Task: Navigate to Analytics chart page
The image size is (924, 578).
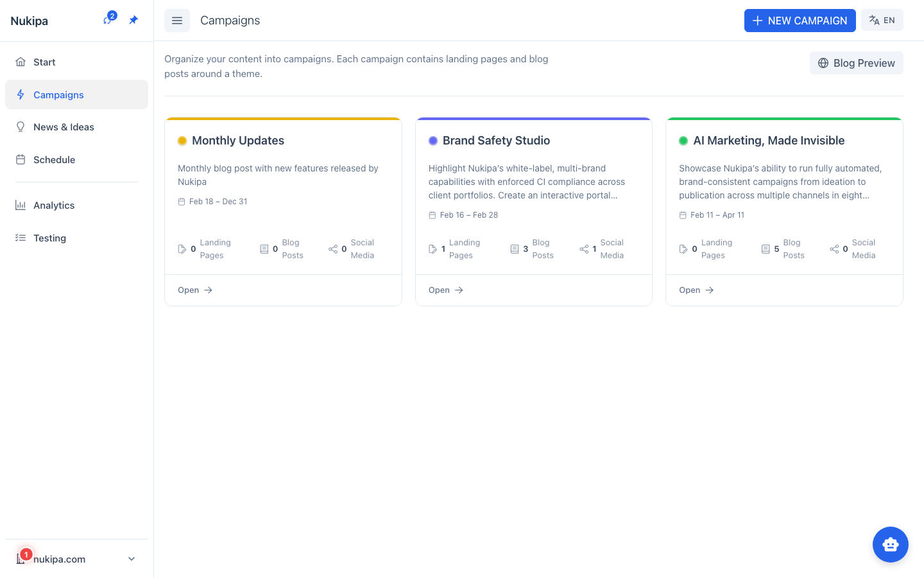Action: pos(54,206)
